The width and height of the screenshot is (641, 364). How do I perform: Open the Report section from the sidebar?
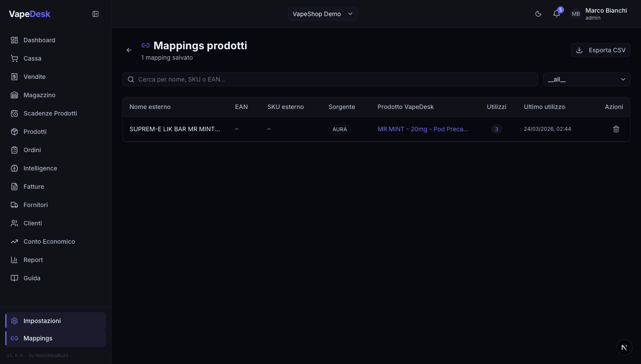[x=33, y=259]
